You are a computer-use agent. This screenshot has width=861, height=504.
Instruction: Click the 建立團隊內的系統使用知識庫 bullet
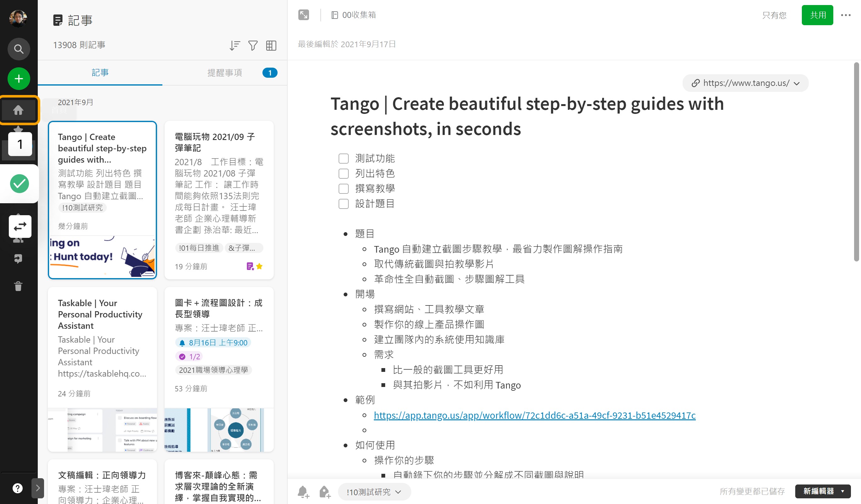(x=439, y=339)
